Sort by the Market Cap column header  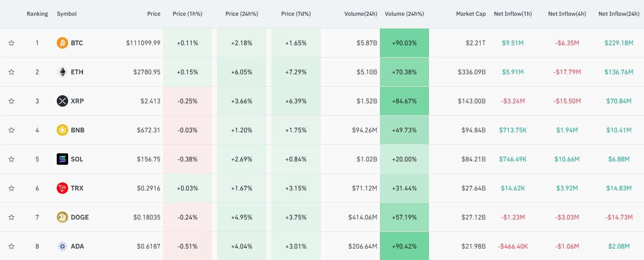pyautogui.click(x=471, y=14)
